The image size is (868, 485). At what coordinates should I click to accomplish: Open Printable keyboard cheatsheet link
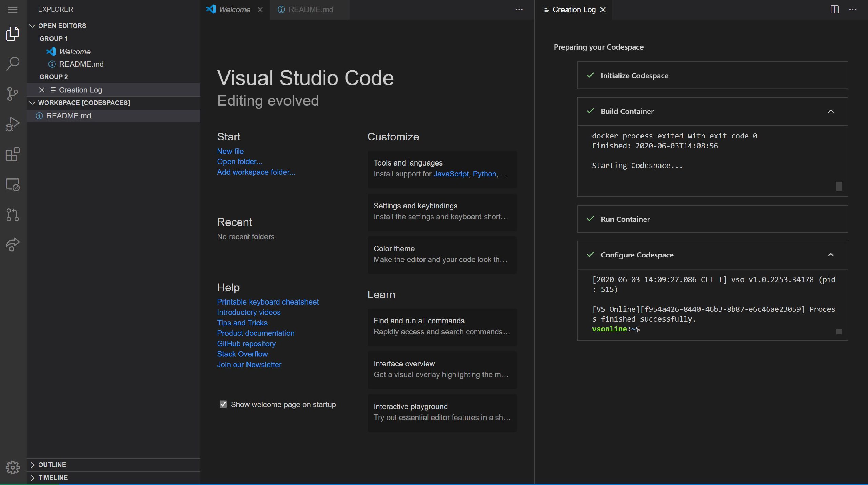[x=268, y=302]
